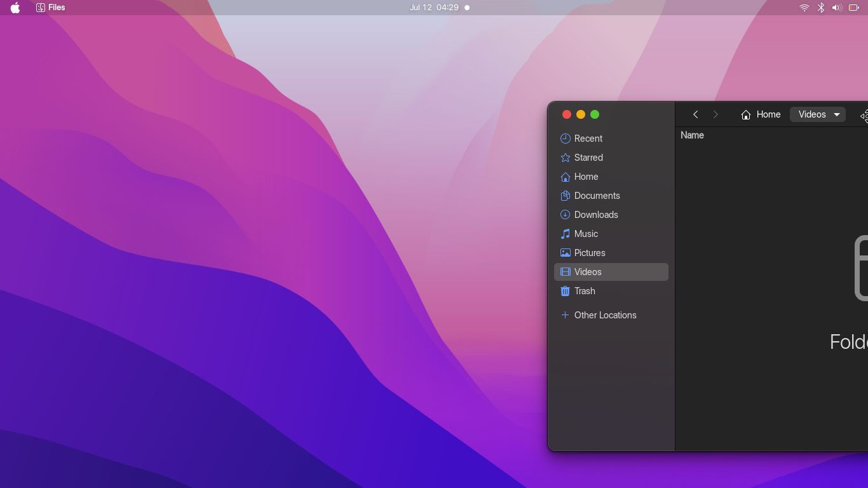868x488 pixels.
Task: Open the Documents folder
Action: pos(597,195)
